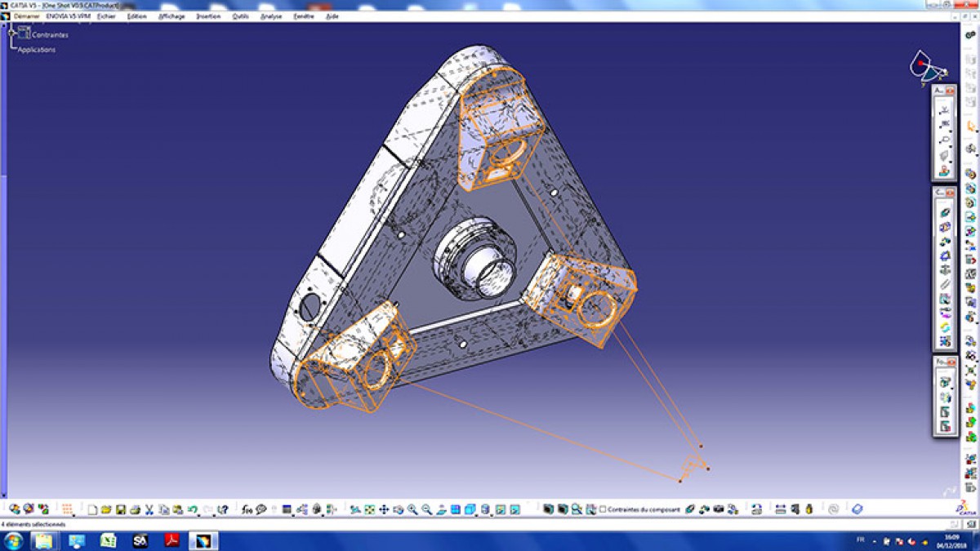Image resolution: width=980 pixels, height=551 pixels.
Task: Select the Rotate view tool
Action: tap(398, 509)
